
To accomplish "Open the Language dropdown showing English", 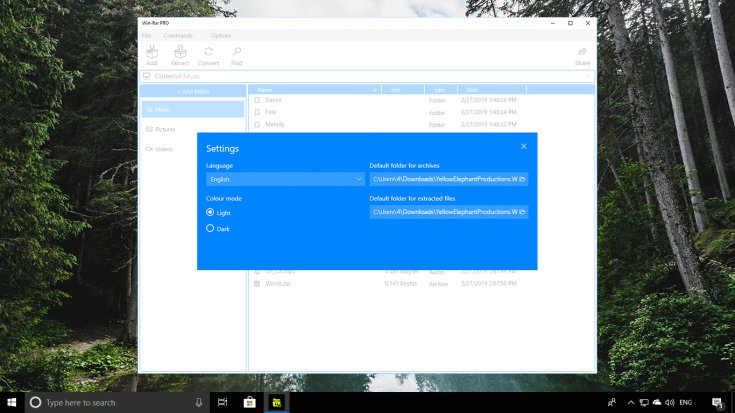I will click(x=285, y=180).
